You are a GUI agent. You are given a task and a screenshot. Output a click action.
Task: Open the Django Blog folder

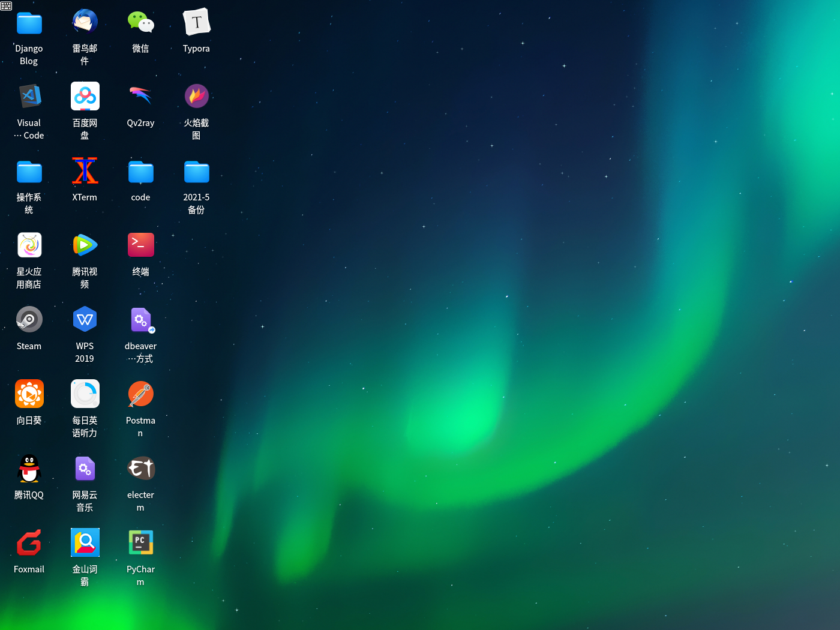29,23
